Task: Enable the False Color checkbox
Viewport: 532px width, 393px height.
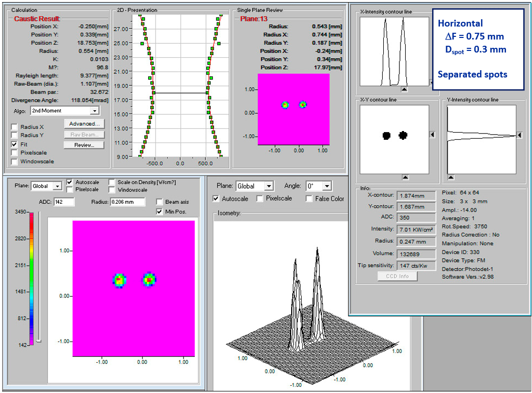Action: coord(310,199)
